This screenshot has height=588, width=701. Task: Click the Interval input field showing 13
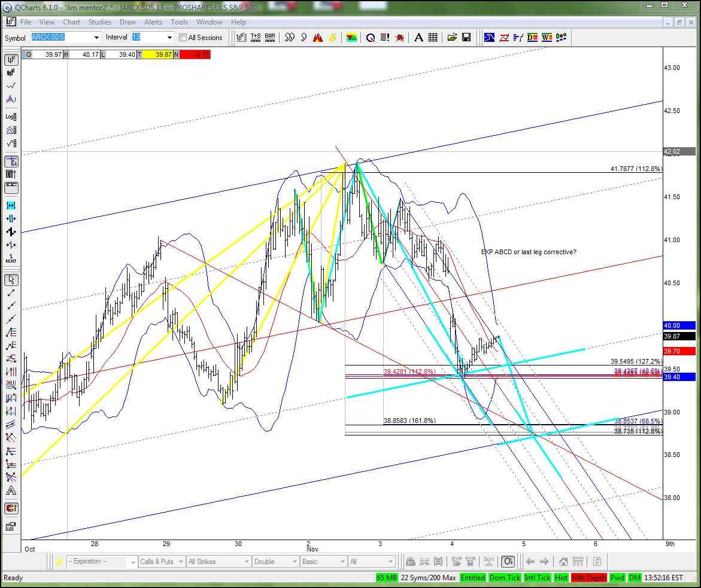click(x=148, y=38)
